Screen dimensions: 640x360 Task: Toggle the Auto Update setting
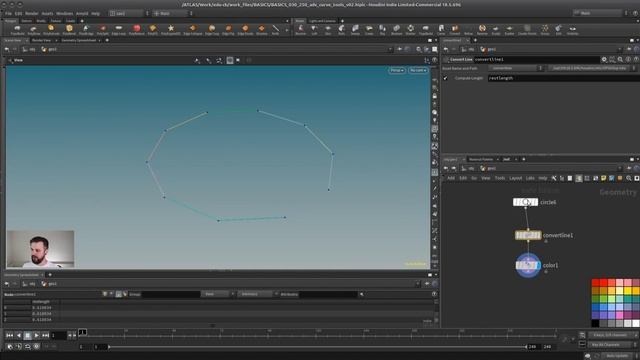coord(618,356)
